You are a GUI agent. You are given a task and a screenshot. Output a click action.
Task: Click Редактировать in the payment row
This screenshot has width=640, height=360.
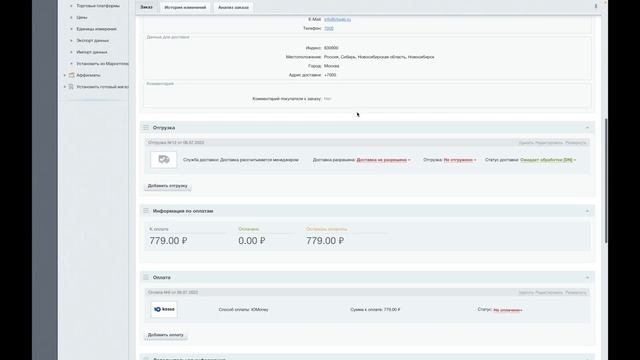pyautogui.click(x=549, y=293)
